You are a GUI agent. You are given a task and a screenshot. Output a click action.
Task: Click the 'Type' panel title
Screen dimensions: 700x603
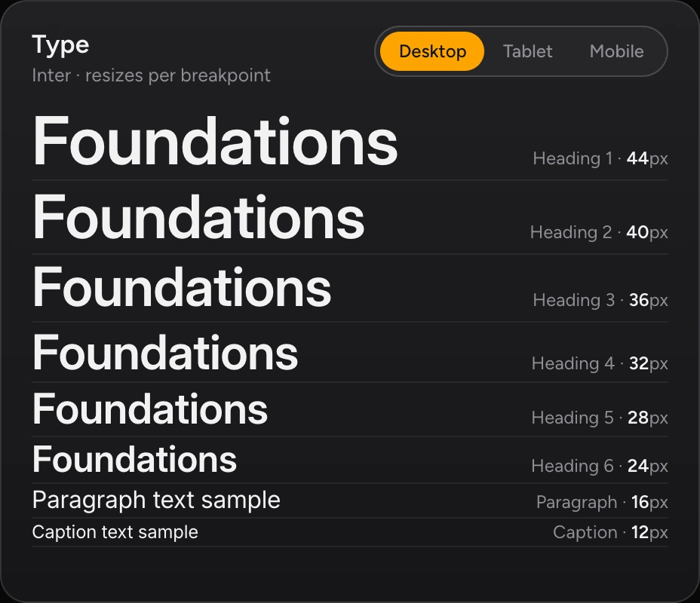point(60,46)
